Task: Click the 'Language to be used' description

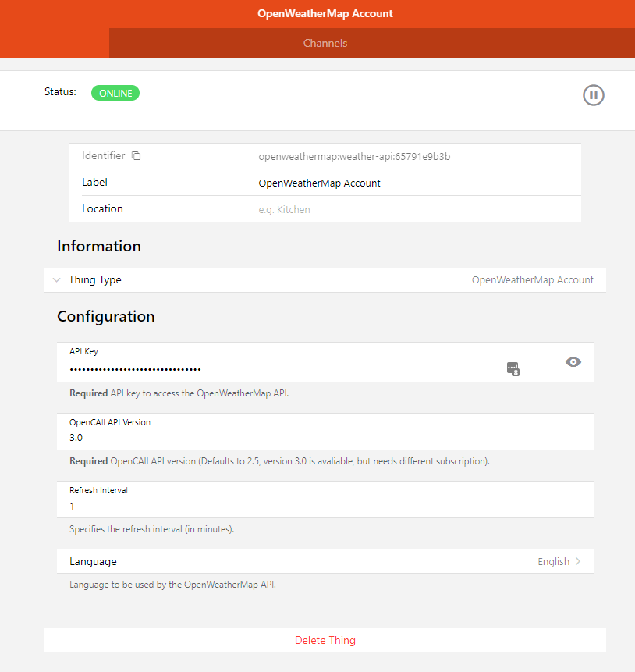Action: tap(172, 585)
